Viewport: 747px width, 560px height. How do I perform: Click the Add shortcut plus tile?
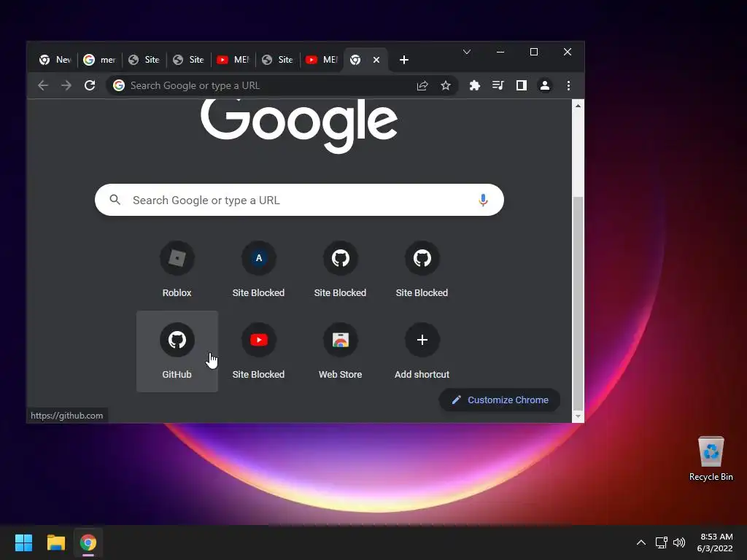(422, 351)
